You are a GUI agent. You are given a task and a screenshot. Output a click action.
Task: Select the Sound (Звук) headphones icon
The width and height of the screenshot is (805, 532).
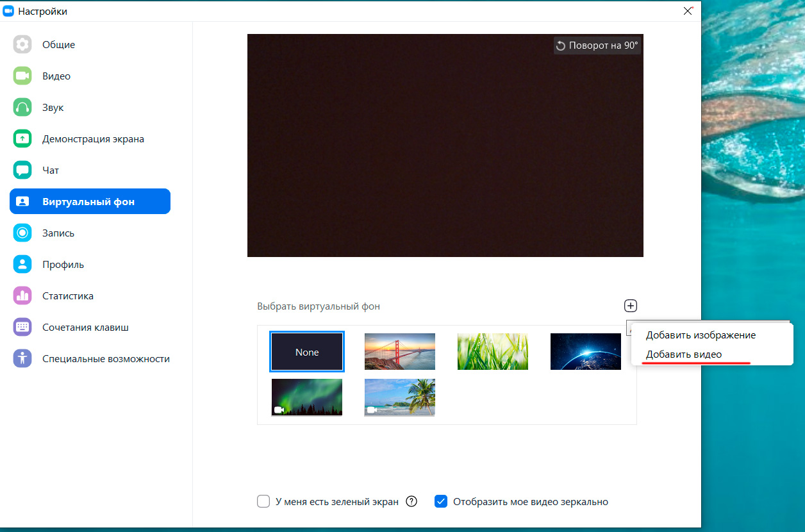22,108
